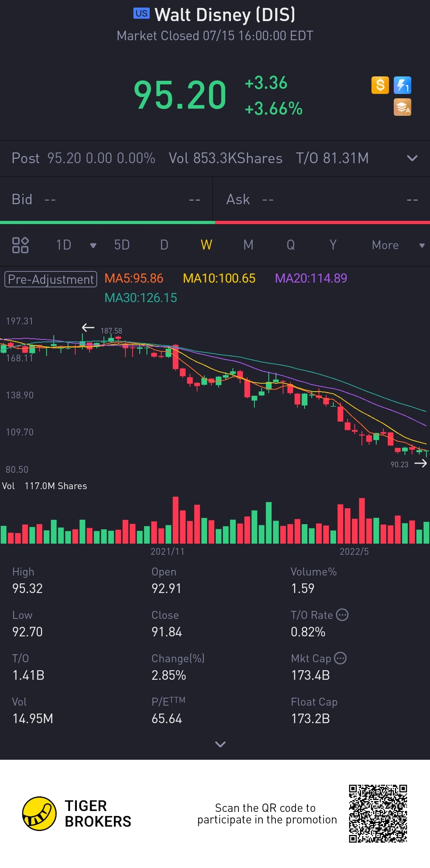Tap the left arrow at 187.58 high
This screenshot has width=430, height=868.
point(88,328)
